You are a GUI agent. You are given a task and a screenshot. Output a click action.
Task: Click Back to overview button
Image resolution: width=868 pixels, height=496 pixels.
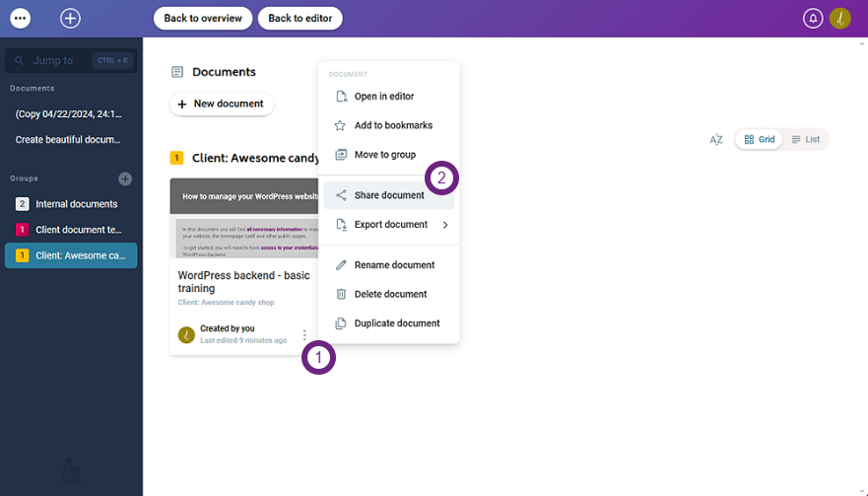[x=202, y=18]
